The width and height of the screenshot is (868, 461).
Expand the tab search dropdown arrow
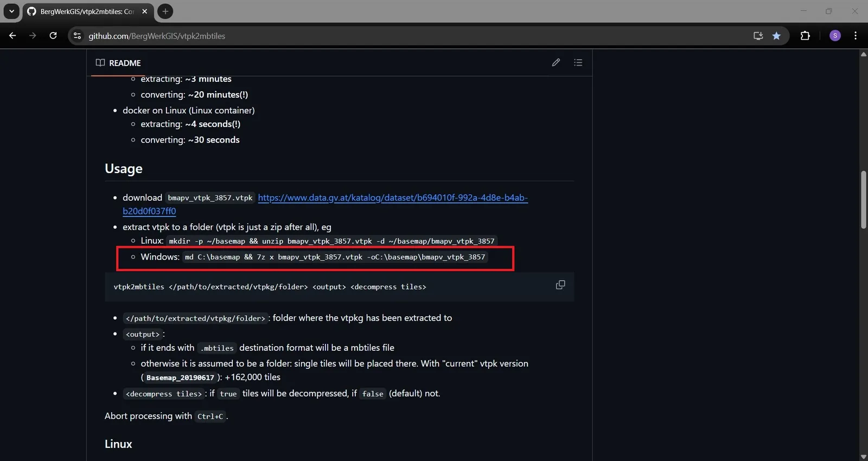(11, 11)
